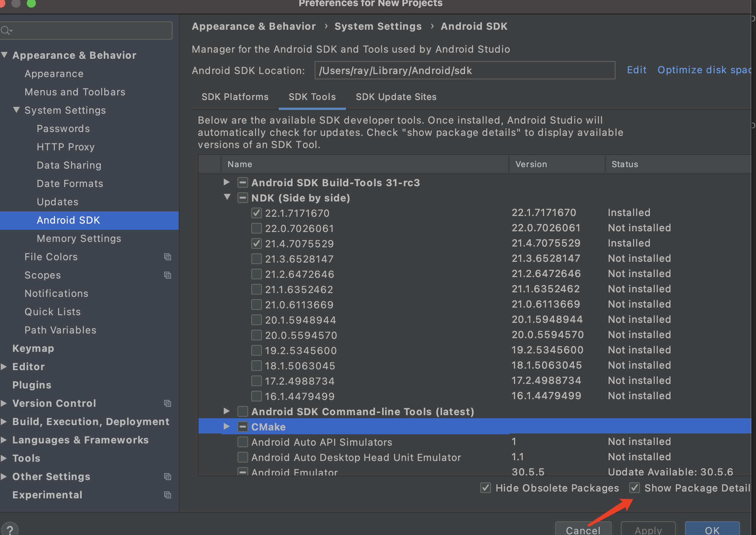The height and width of the screenshot is (535, 756).
Task: Toggle Show Package Details checkbox
Action: pyautogui.click(x=635, y=488)
